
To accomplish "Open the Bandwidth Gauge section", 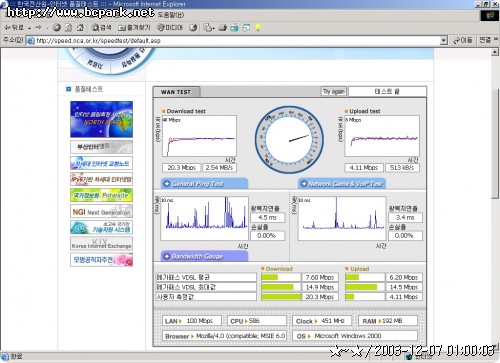I will [204, 256].
